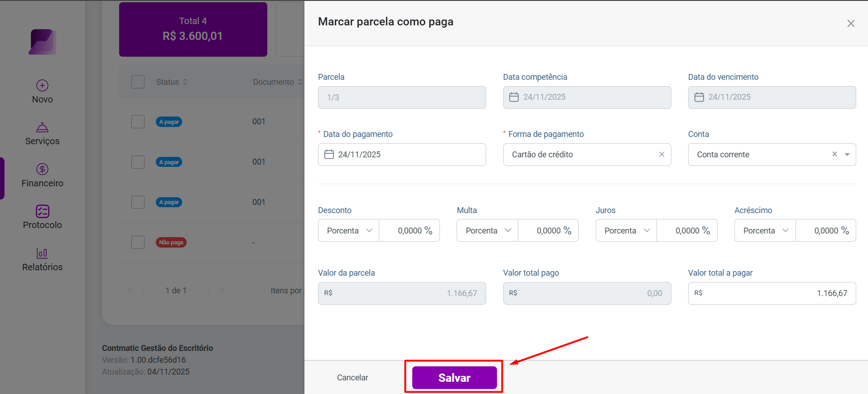The image size is (868, 394).
Task: Open the Protocolo checklist icon
Action: (x=42, y=211)
